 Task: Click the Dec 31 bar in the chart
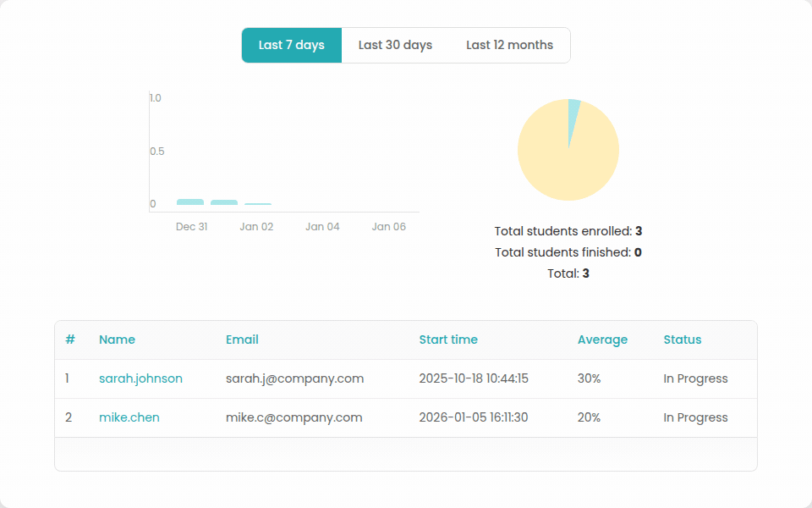pyautogui.click(x=190, y=202)
